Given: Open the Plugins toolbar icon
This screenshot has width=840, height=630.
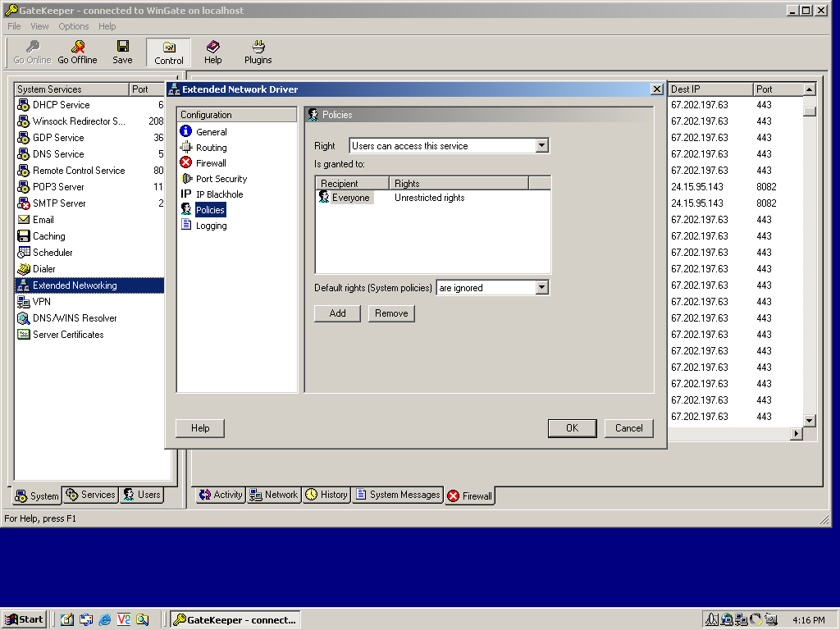Looking at the screenshot, I should click(x=258, y=46).
